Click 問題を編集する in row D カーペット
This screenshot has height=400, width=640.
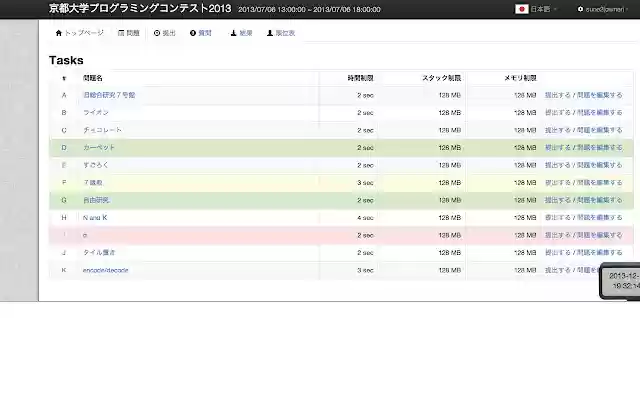600,148
